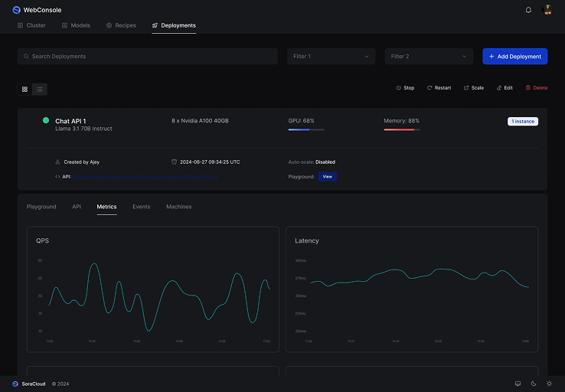Screen dimensions: 565x392
Task: Focus the Search Deployments field
Action: coord(148,56)
